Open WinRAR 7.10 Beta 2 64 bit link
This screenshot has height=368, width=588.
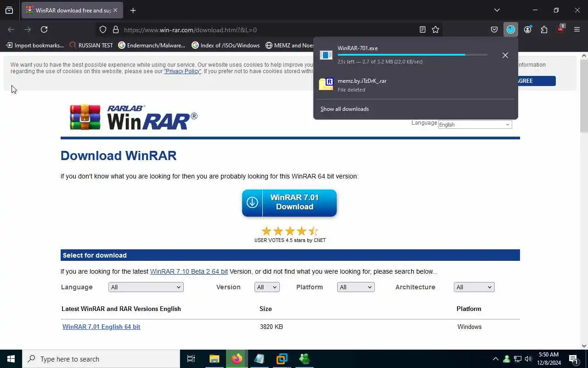189,271
